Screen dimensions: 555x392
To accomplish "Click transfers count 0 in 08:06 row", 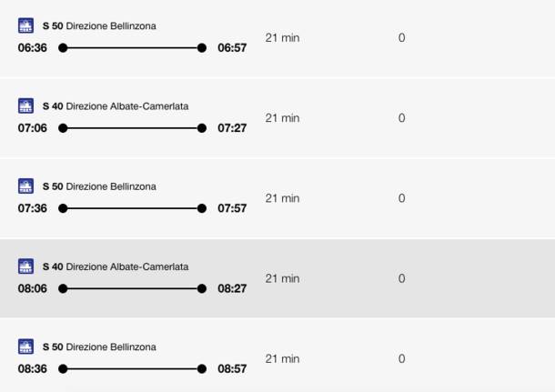I will tap(402, 278).
